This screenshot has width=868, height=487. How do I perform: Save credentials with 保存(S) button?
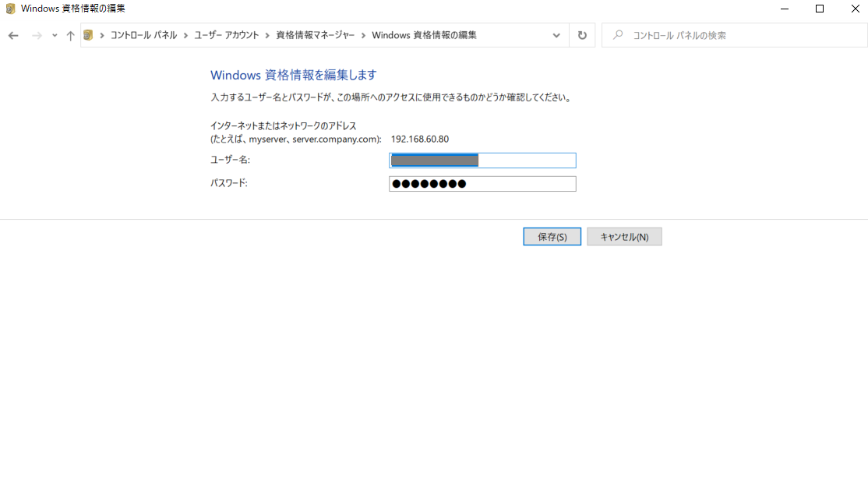pos(552,237)
